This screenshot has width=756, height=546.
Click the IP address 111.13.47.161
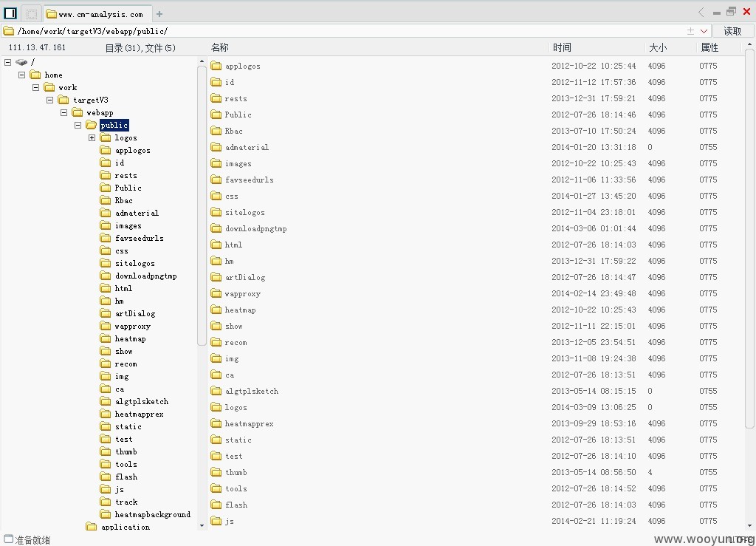pos(37,47)
